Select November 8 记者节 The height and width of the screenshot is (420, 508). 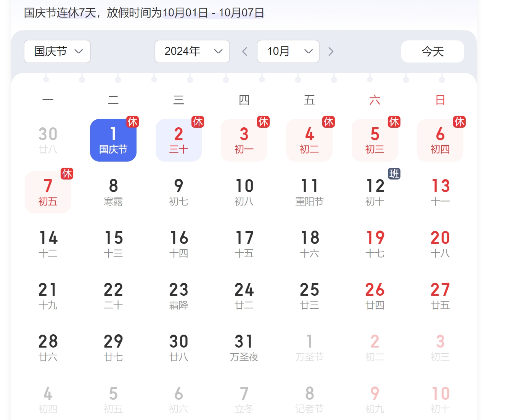(x=310, y=399)
